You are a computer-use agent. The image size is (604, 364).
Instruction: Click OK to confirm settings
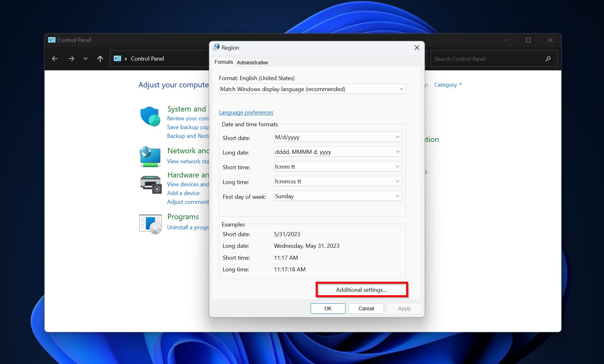click(x=328, y=308)
